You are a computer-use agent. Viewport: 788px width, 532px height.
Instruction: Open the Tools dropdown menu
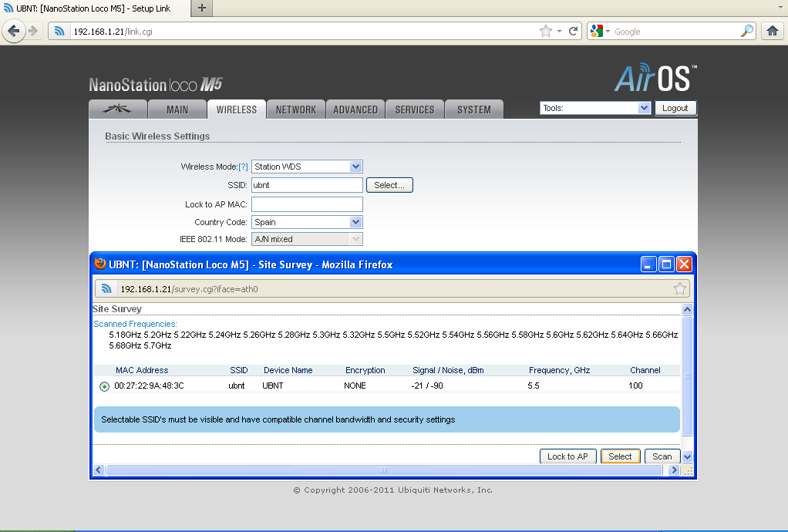[645, 109]
